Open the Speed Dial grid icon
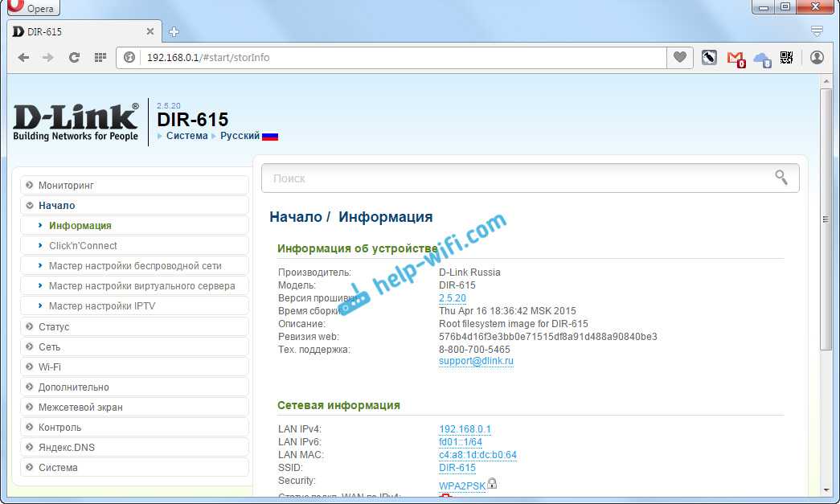Viewport: 840px width, 504px height. [100, 57]
